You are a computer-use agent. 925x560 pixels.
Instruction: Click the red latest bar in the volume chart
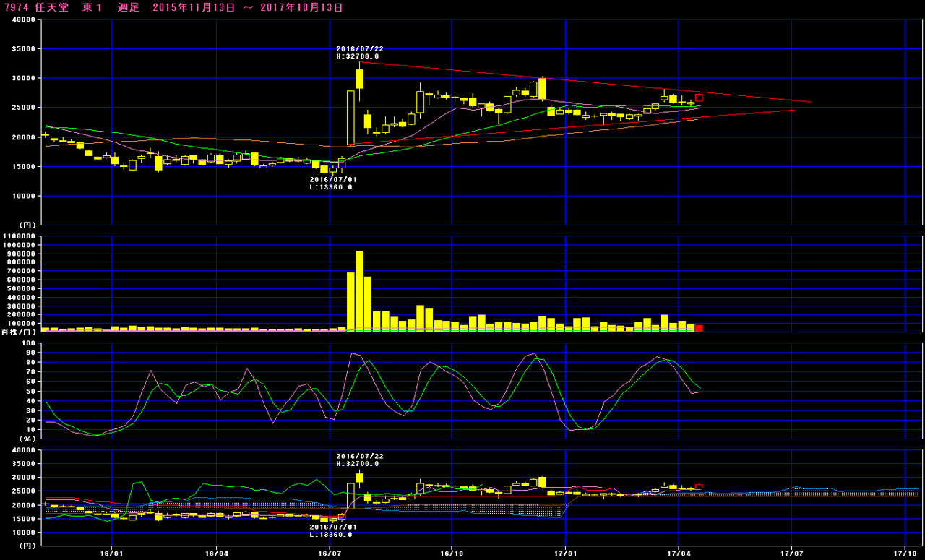tap(699, 328)
